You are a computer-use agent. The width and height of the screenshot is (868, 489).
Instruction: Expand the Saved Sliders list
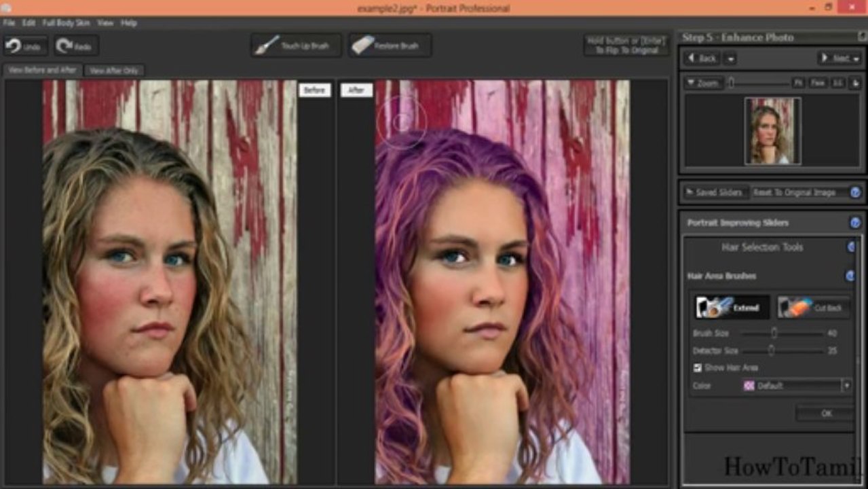715,192
